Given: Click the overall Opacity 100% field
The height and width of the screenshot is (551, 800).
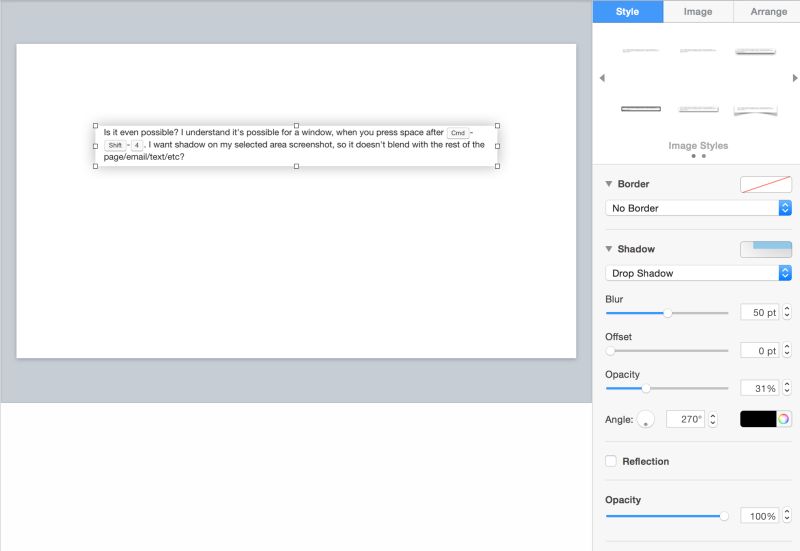Looking at the screenshot, I should click(760, 516).
